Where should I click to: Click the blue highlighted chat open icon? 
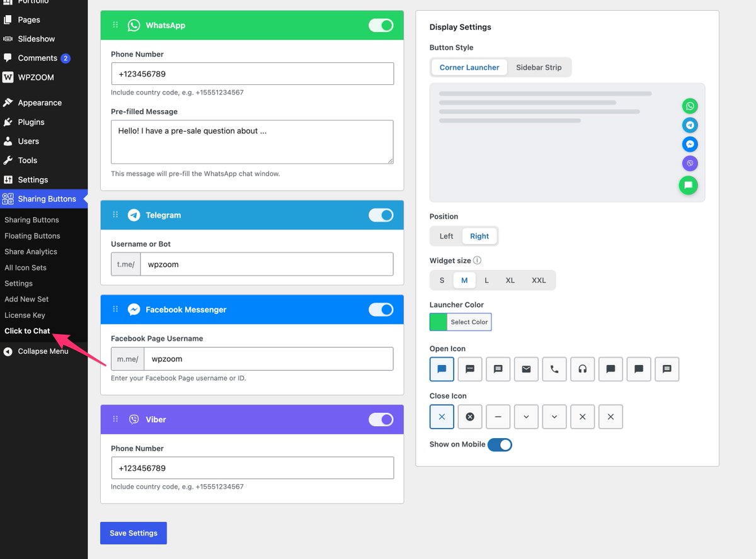pyautogui.click(x=442, y=369)
